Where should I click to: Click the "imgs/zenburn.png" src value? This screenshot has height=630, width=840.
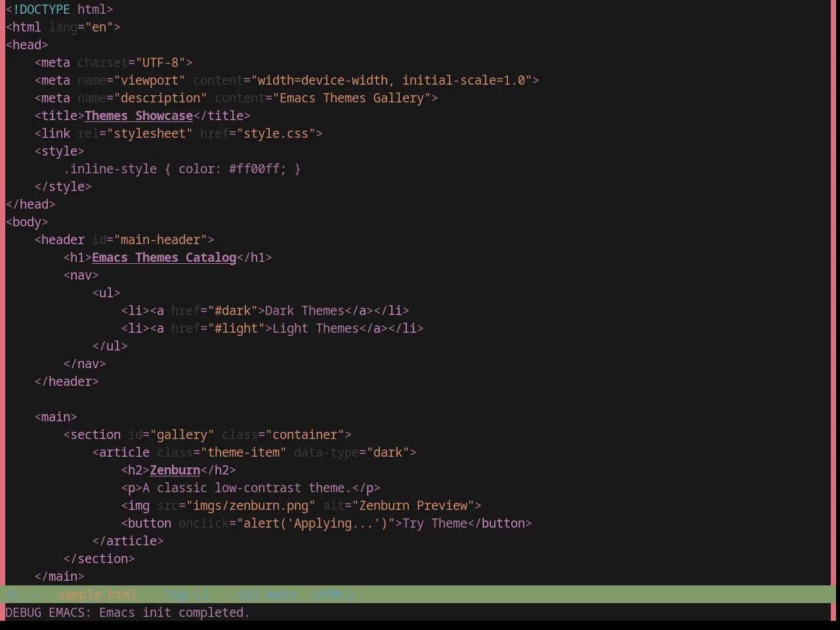(251, 505)
